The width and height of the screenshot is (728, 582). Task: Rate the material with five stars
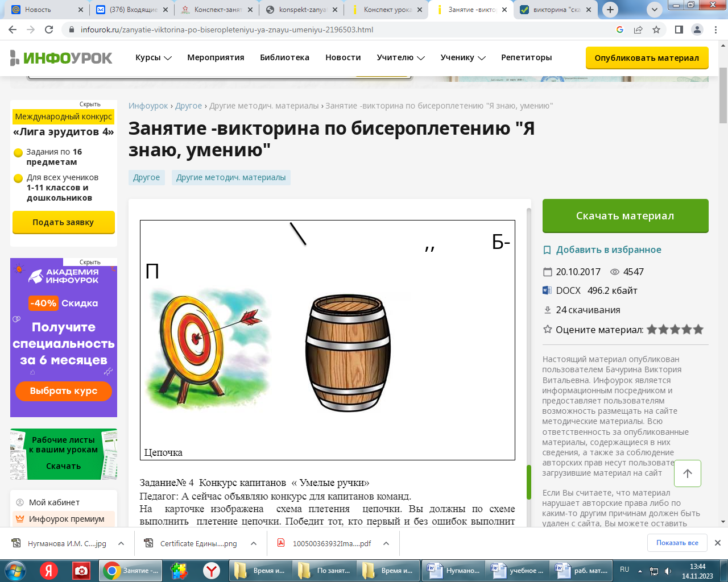(x=698, y=330)
